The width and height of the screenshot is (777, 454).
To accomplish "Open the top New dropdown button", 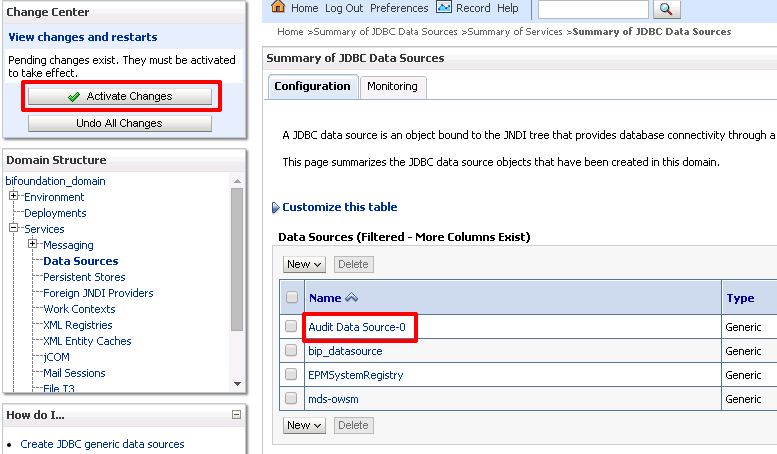I will (x=304, y=264).
